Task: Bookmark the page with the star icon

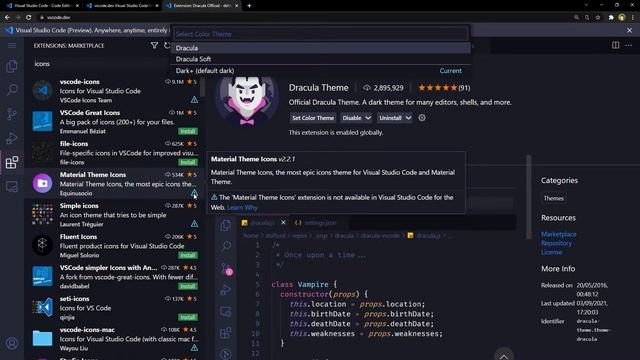Action: [598, 17]
